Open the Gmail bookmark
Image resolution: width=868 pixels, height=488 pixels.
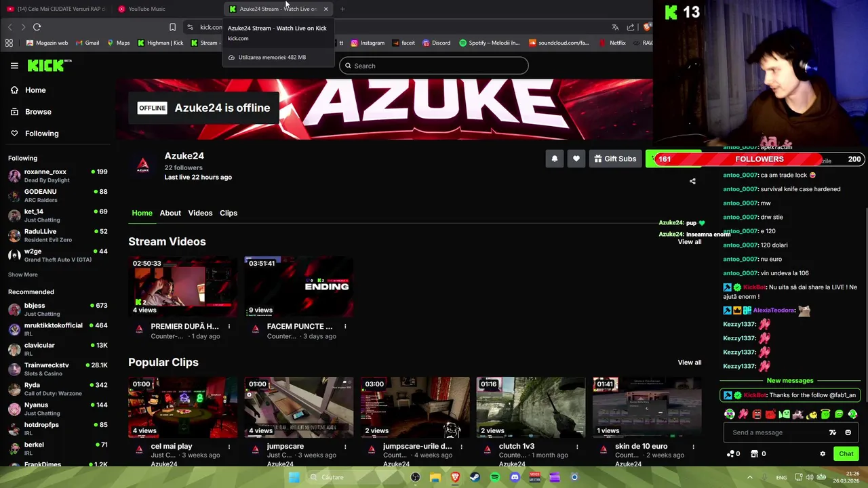click(87, 43)
